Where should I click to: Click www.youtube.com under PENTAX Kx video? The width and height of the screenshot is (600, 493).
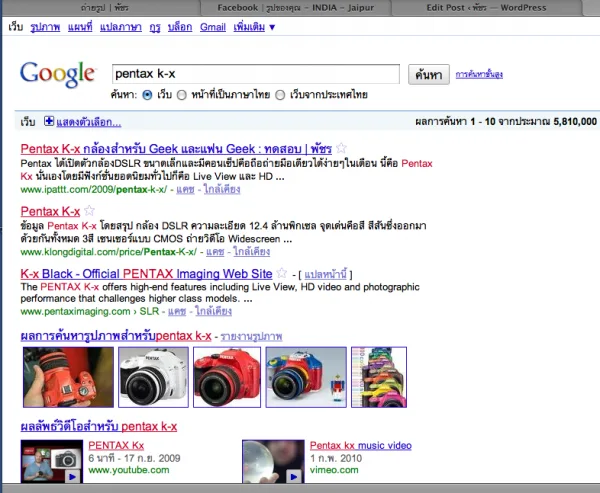(x=129, y=470)
